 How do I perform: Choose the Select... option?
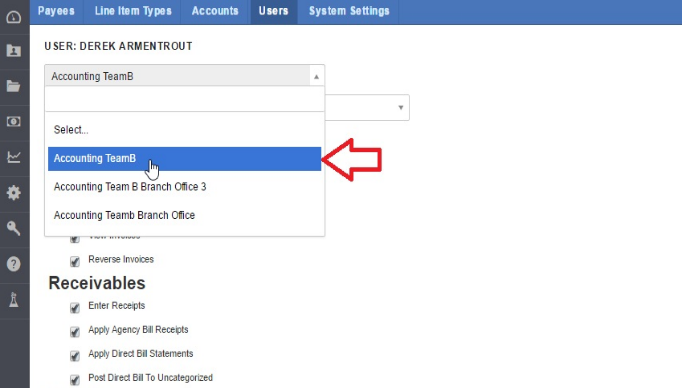click(184, 130)
